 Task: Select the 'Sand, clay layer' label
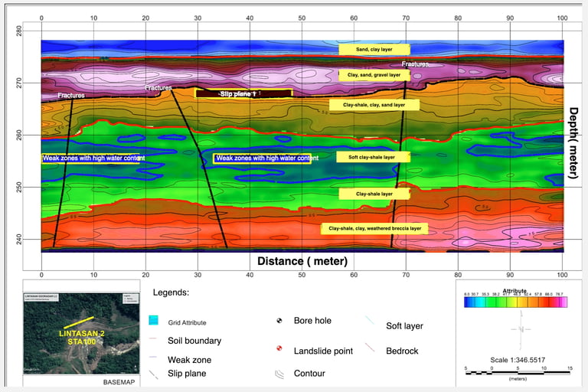pos(374,49)
